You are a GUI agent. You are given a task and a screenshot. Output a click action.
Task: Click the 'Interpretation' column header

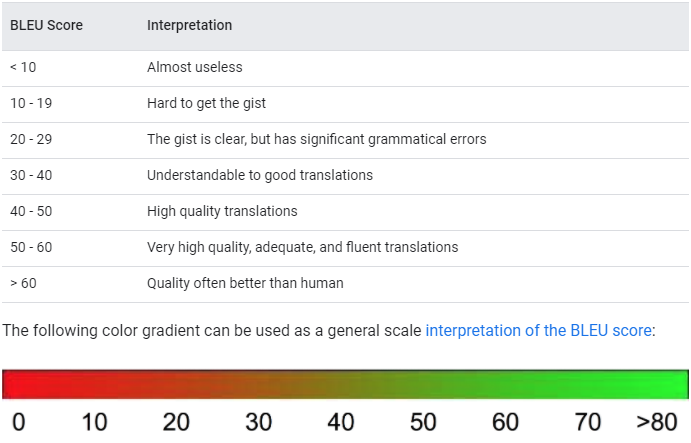pyautogui.click(x=189, y=26)
